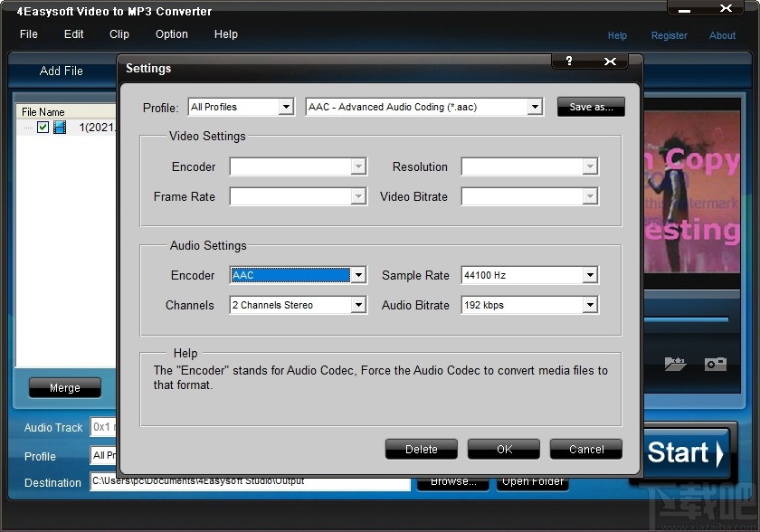Viewport: 760px width, 532px height.
Task: Uncheck the checkbox next to file 1(2021
Action: coord(43,127)
